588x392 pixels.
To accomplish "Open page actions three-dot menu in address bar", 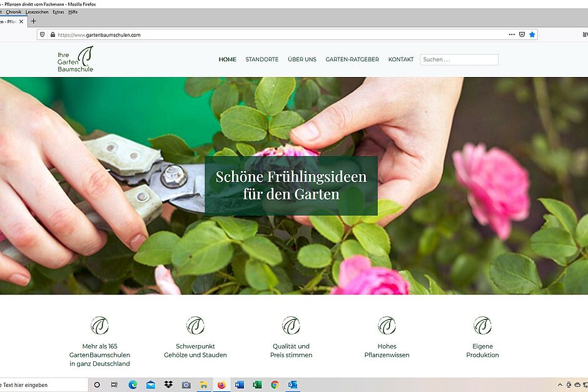I will [512, 35].
